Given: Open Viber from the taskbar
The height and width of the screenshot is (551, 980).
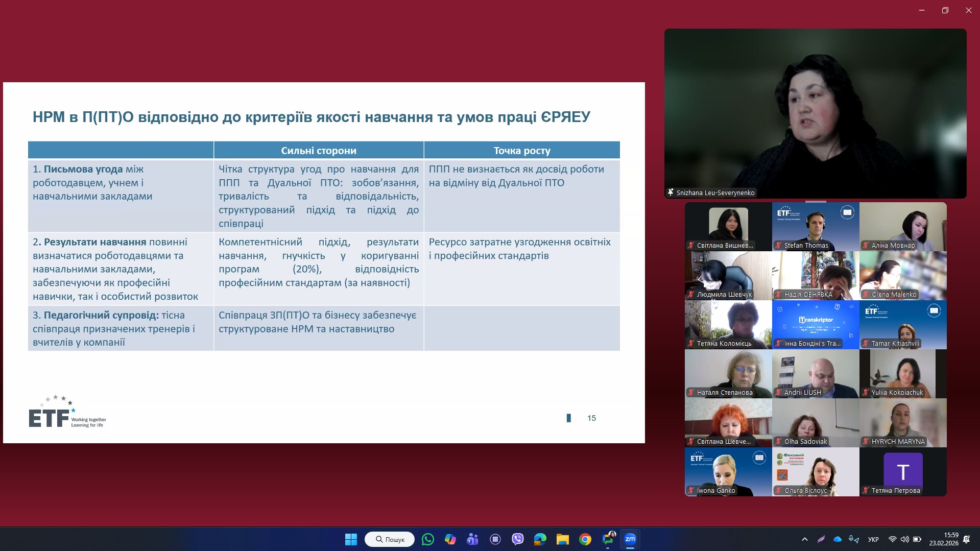Looking at the screenshot, I should tap(517, 539).
